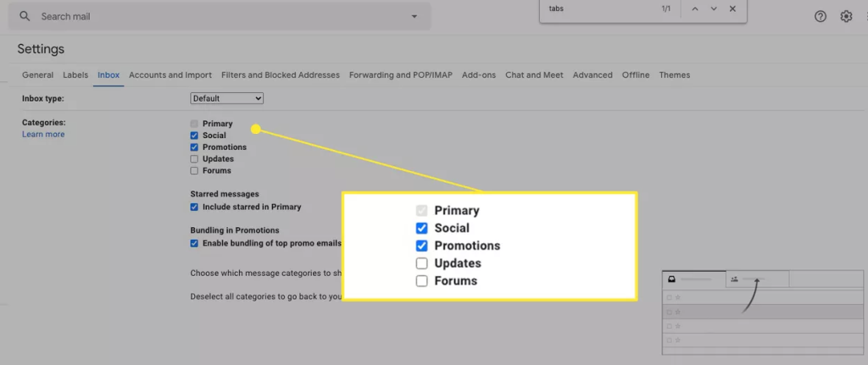Screen dimensions: 868x365
Task: Click the find bar text field containing 'tabs'
Action: (x=601, y=8)
